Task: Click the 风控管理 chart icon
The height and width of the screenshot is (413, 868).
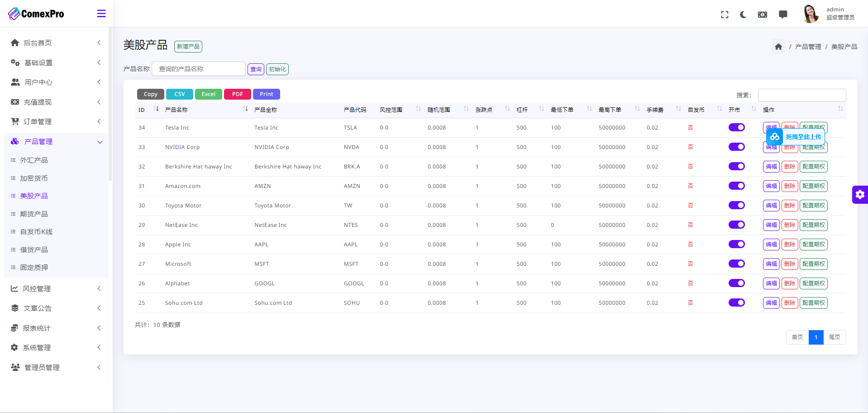Action: pos(14,288)
